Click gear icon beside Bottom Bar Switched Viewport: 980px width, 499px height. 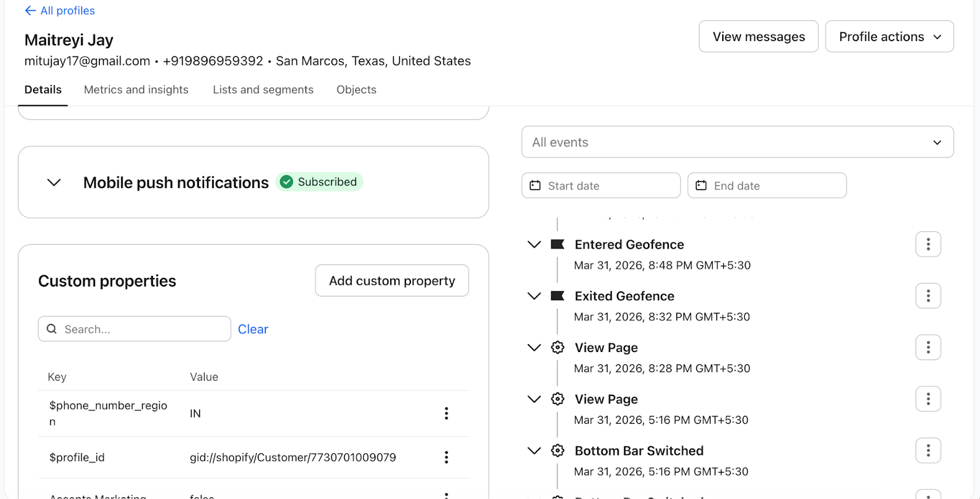(557, 451)
